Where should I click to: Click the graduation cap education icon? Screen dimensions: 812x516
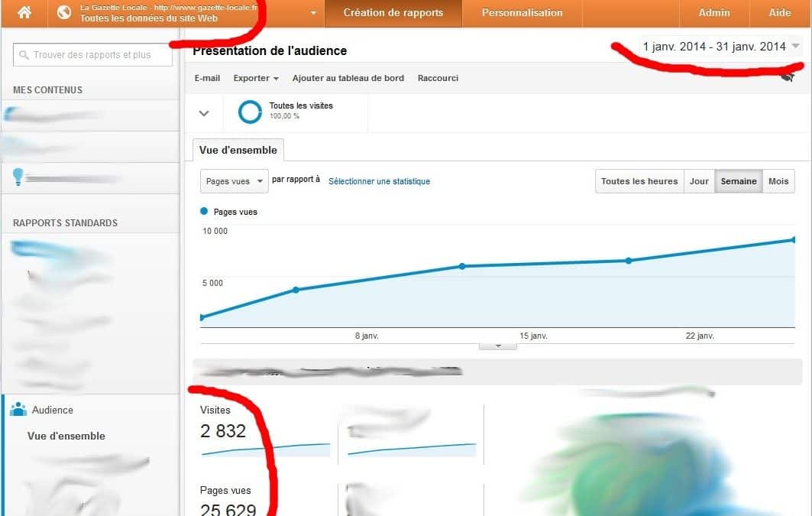(788, 78)
